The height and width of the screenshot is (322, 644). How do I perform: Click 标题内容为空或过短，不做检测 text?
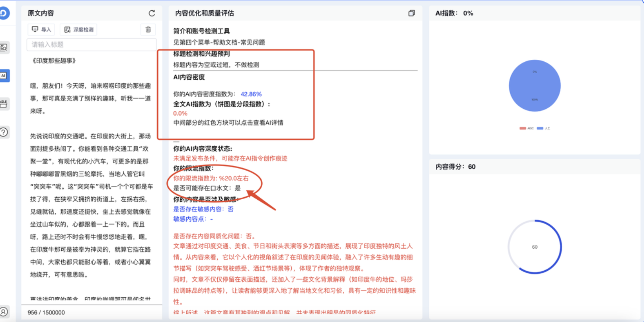click(x=216, y=65)
